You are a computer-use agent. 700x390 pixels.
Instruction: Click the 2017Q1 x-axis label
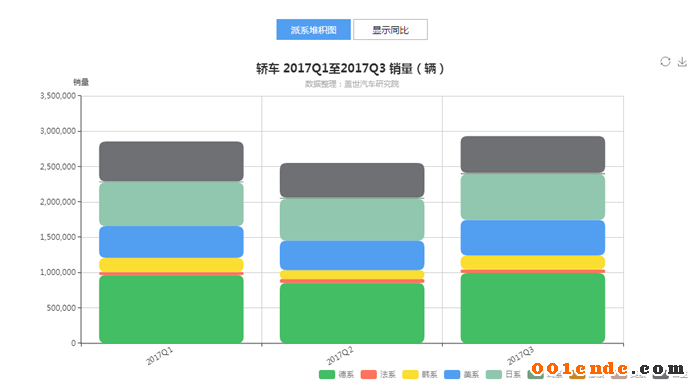(x=159, y=356)
